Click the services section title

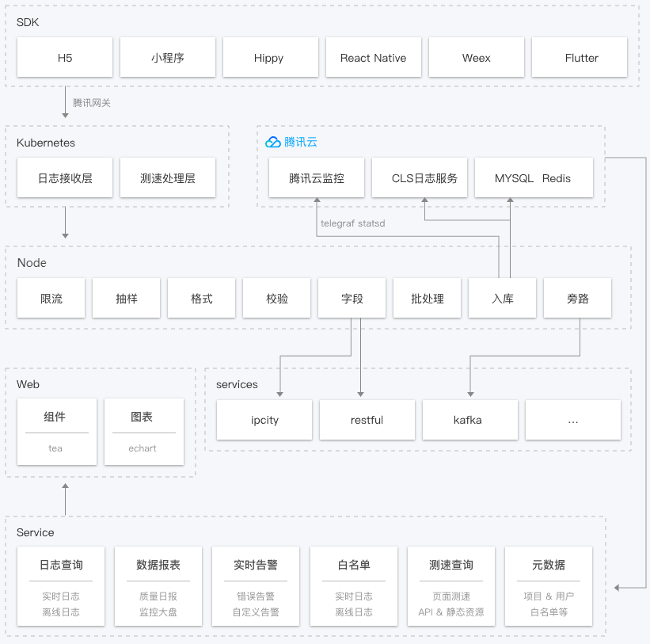237,384
